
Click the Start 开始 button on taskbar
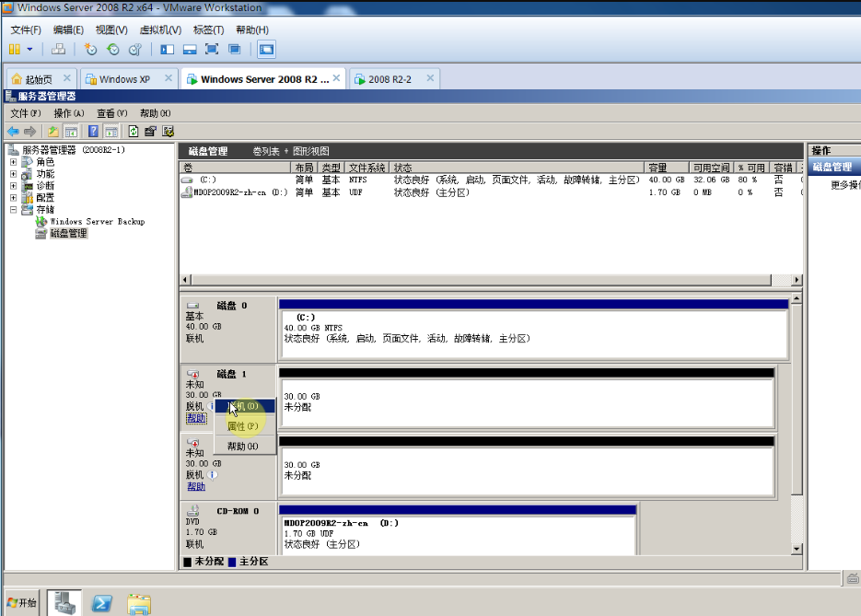21,603
